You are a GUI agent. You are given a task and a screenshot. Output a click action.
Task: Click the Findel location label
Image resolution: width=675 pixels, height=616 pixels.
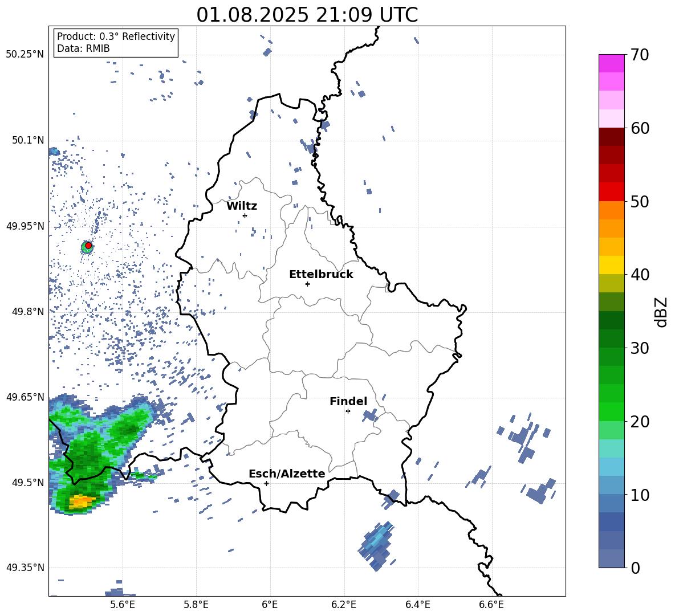[348, 401]
